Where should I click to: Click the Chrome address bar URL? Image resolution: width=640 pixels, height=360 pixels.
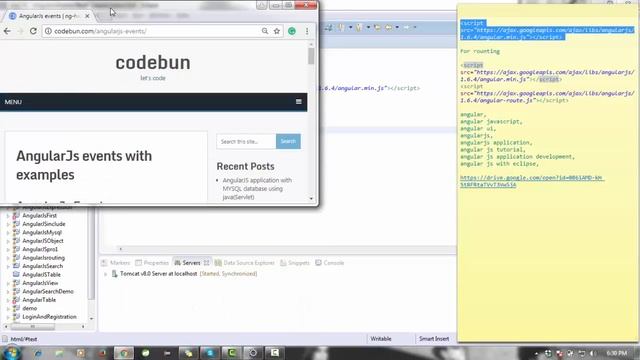100,31
